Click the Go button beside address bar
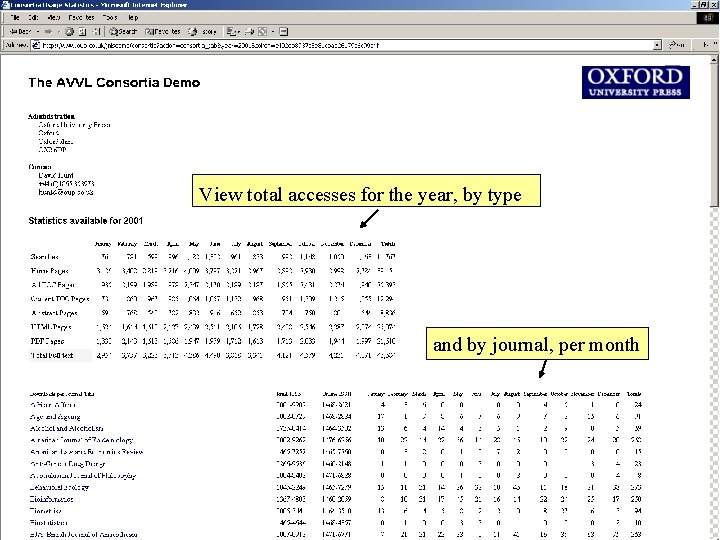 (x=677, y=45)
